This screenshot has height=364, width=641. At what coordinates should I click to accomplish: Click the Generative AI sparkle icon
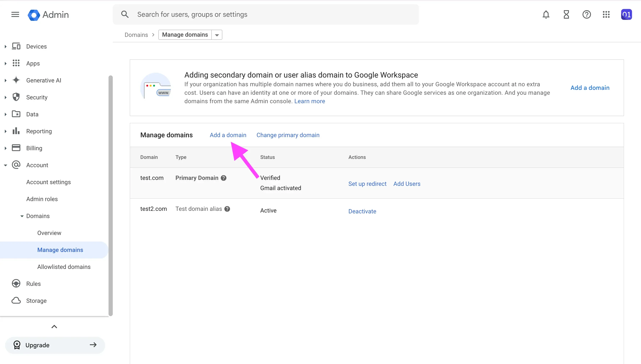[x=16, y=80]
